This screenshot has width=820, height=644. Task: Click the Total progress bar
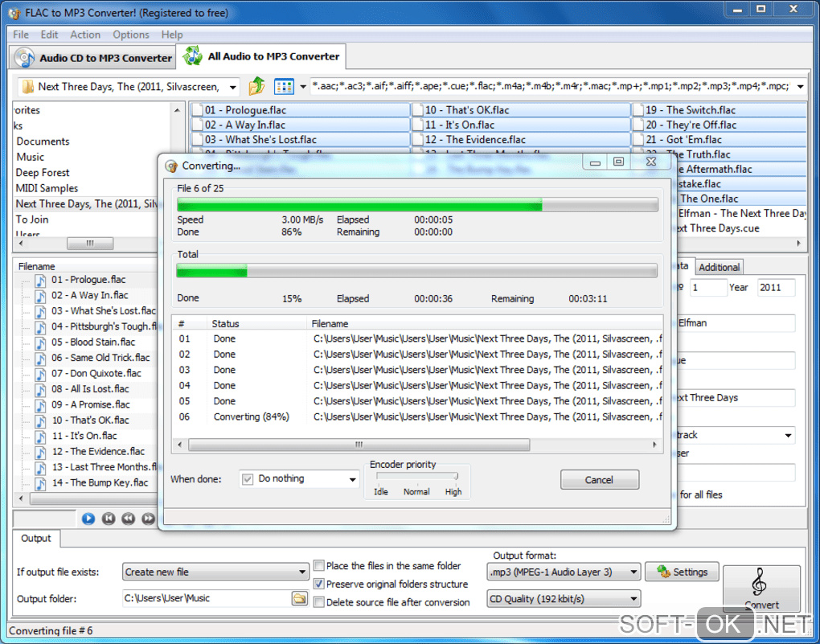416,270
